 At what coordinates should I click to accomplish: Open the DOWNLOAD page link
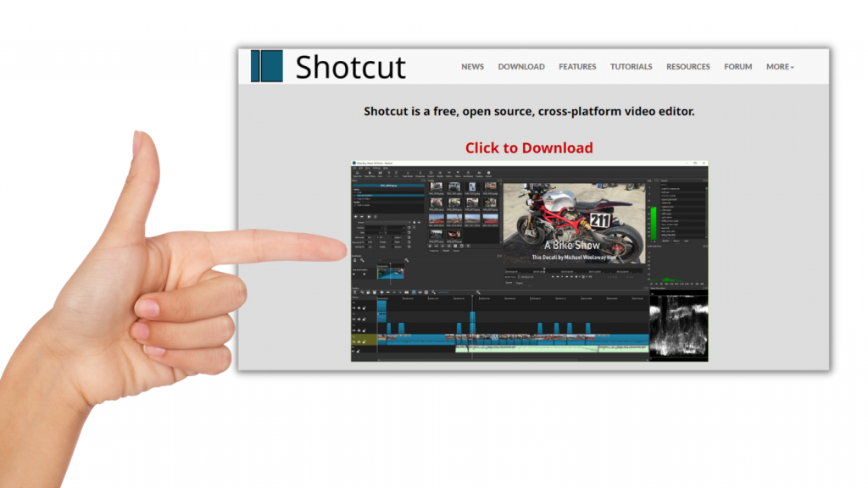coord(521,66)
